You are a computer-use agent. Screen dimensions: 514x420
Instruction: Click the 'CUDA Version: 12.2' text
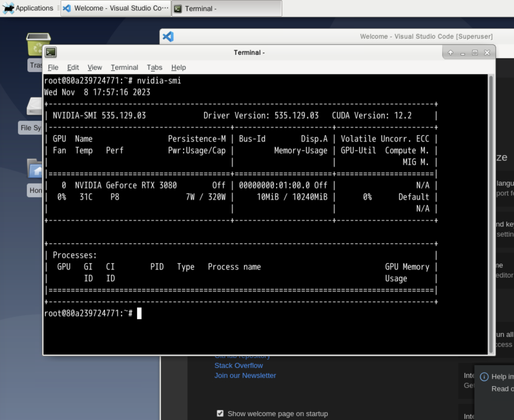[372, 115]
